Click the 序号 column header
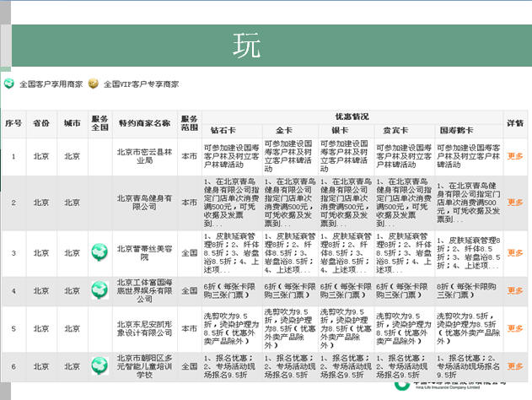 [x=13, y=123]
